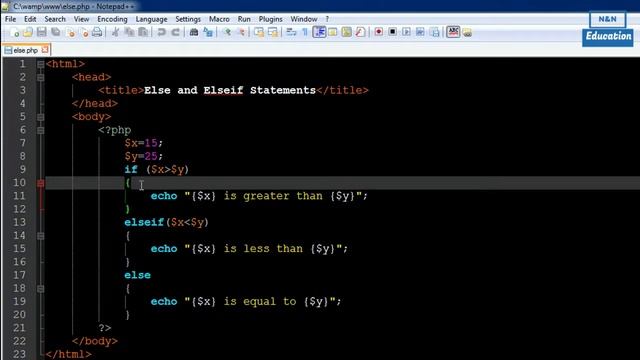Click the last icon after spell check
Screen dimensions: 640x360
(467, 33)
